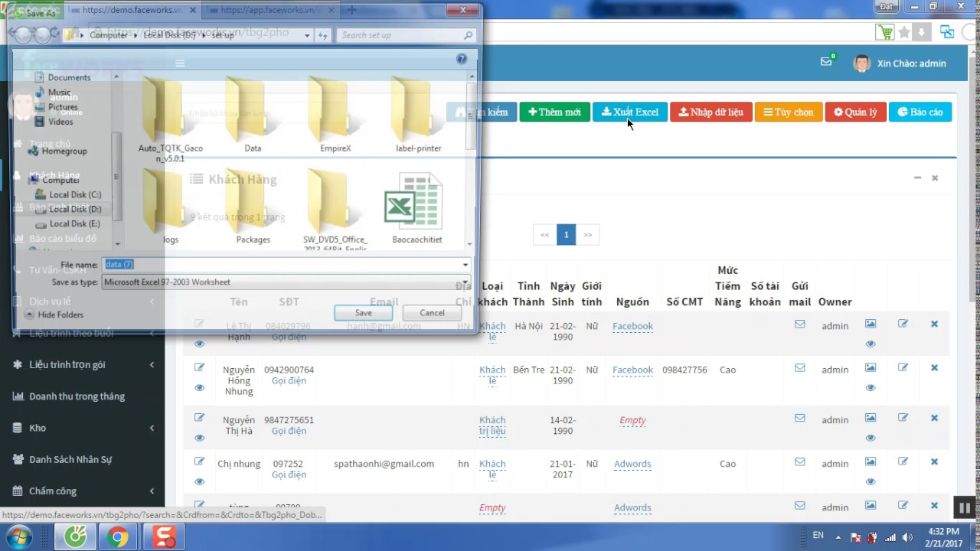Edit Chị nhung row using right pencil icon
Image resolution: width=980 pixels, height=551 pixels.
(903, 462)
